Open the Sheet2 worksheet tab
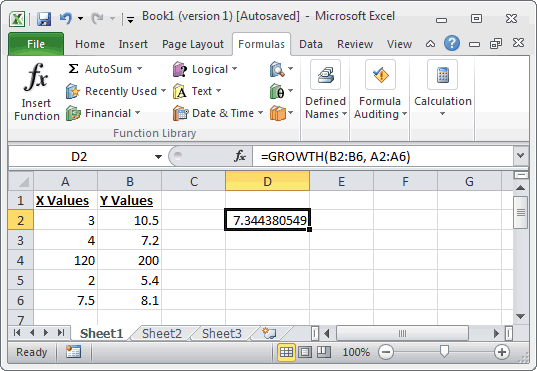537x371 pixels. [x=162, y=333]
